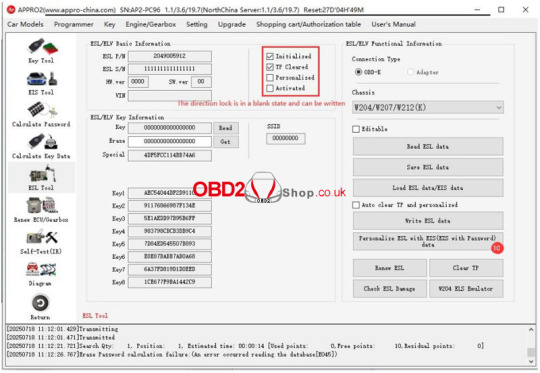Open the Diagram tool icon
Screen dimensions: 540x373
pos(41,274)
